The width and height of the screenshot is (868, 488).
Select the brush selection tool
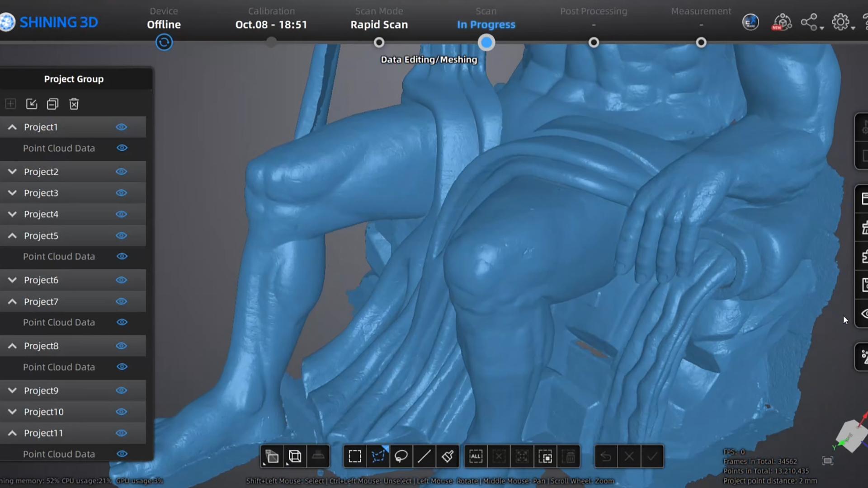coord(448,456)
